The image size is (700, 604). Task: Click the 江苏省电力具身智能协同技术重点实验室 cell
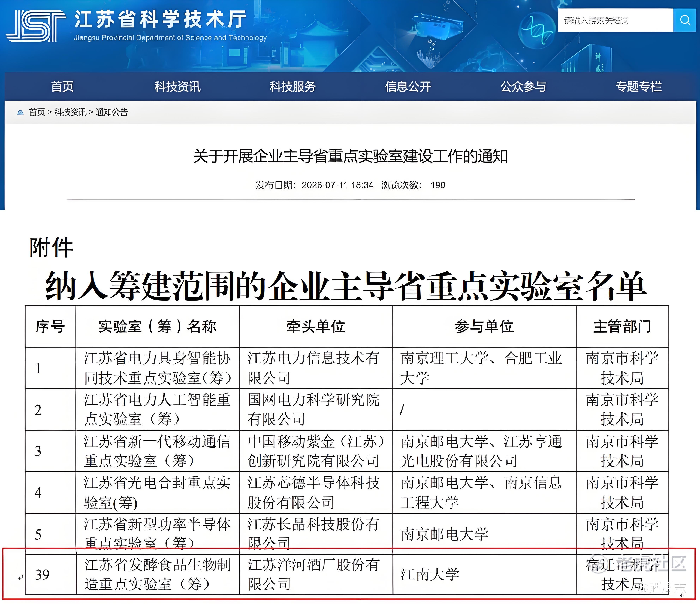coord(157,368)
